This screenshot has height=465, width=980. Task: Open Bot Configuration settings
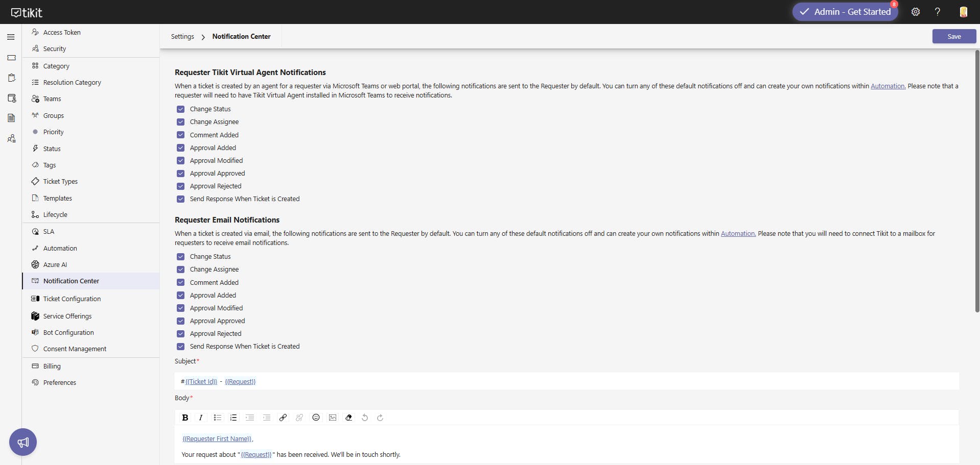point(68,333)
